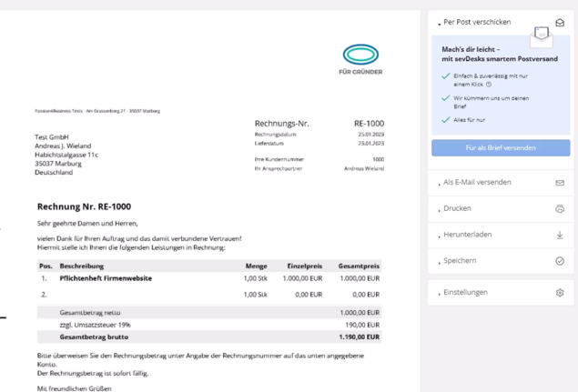This screenshot has height=392, width=578.
Task: Click the letter illustration on the postal promo box
Action: pyautogui.click(x=542, y=37)
